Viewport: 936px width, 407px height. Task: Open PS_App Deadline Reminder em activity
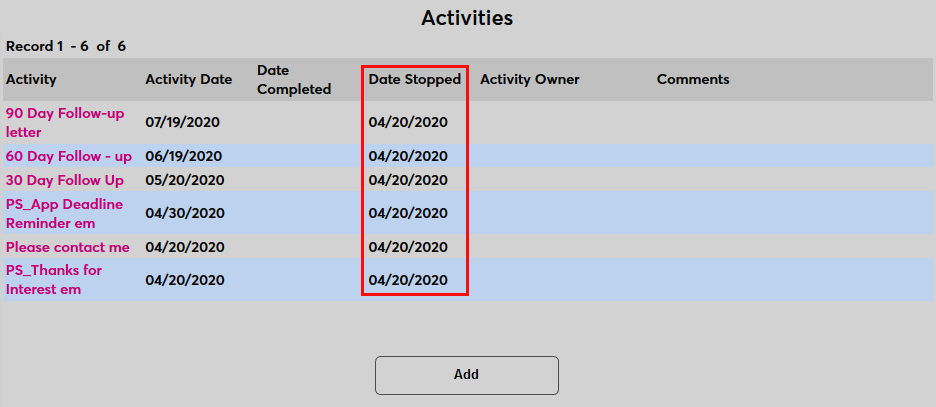click(64, 213)
